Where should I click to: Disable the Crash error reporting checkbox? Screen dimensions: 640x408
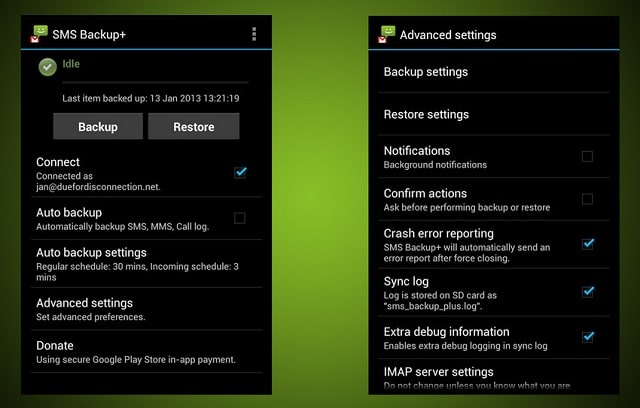[588, 244]
